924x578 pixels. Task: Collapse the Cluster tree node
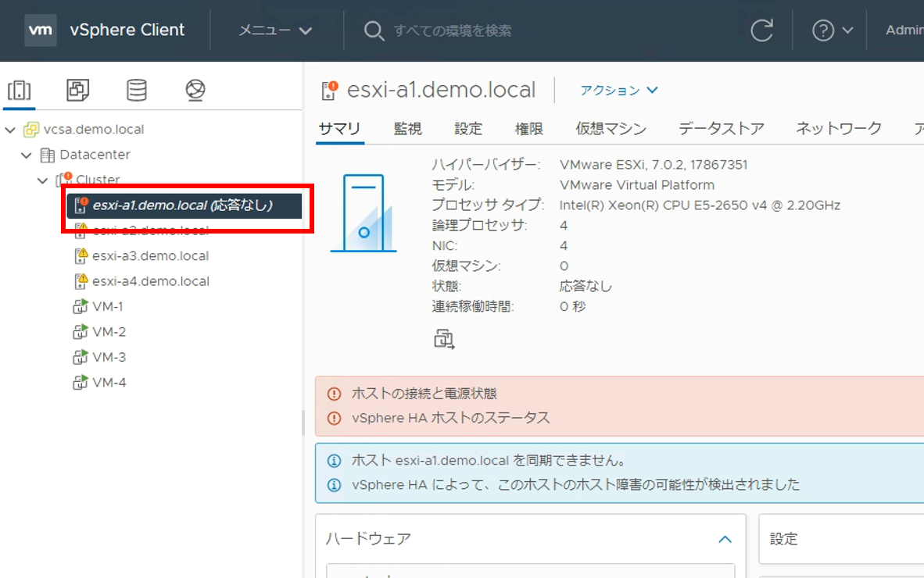[x=42, y=180]
